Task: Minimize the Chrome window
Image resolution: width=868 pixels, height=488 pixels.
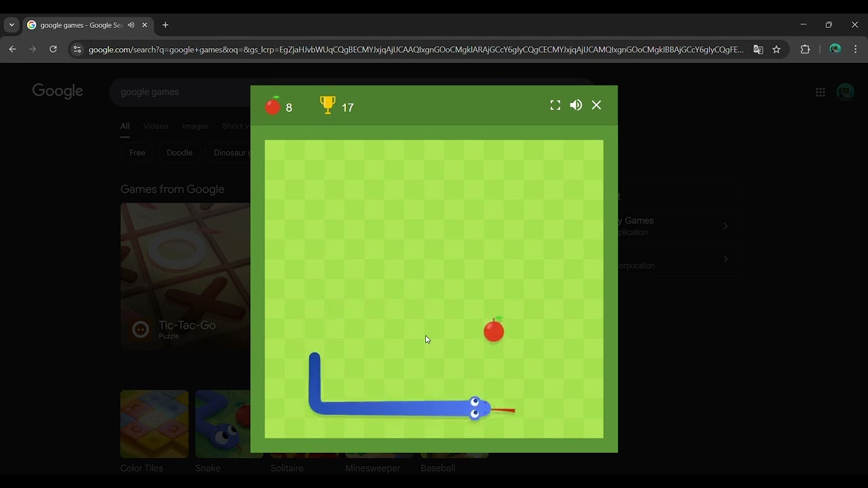Action: click(804, 24)
